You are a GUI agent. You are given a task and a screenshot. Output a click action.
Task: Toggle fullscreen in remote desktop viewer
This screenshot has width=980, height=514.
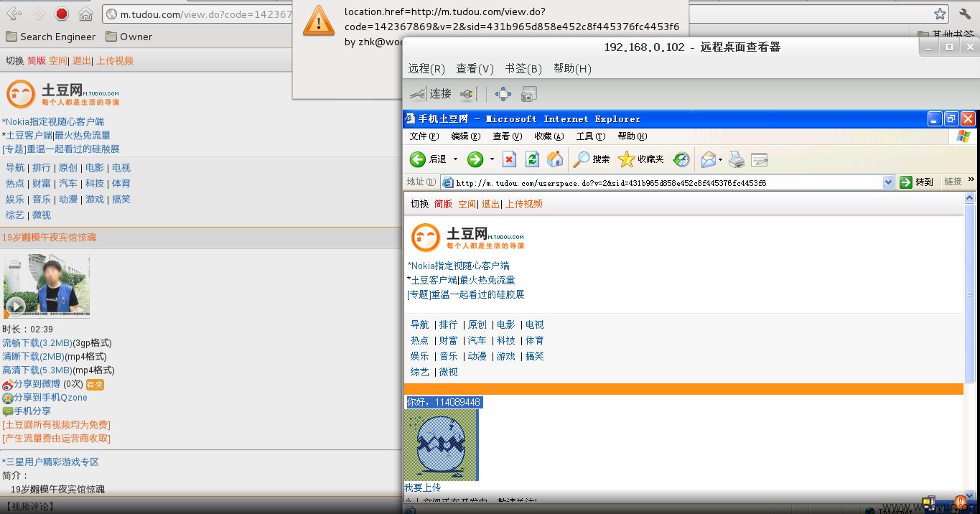(503, 94)
